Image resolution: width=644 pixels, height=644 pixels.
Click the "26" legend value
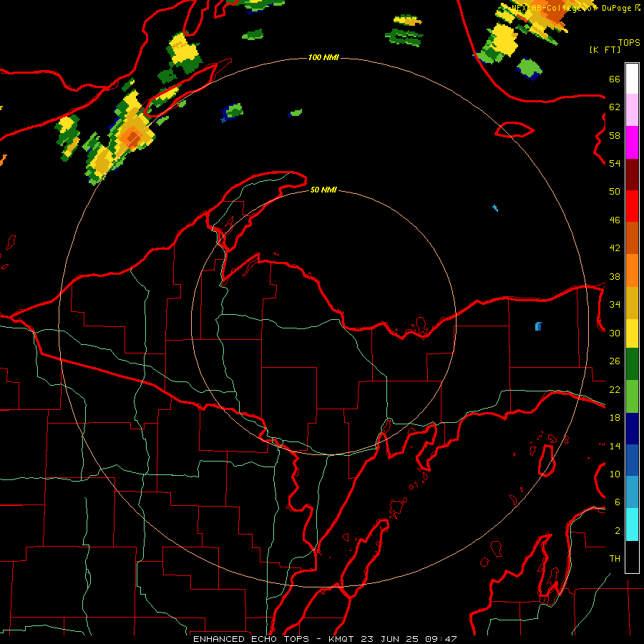pos(615,361)
